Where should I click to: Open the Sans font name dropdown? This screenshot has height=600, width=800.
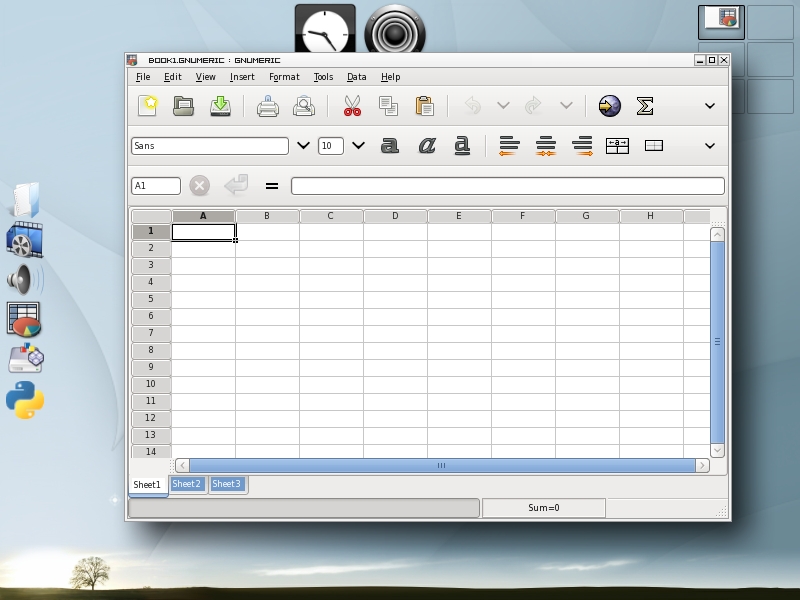point(304,146)
